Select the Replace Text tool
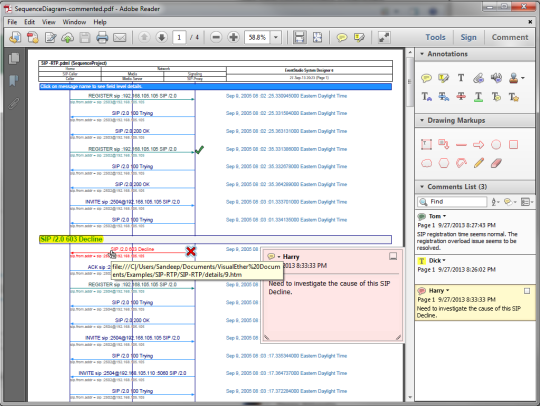Image resolution: width=540 pixels, height=406 pixels. (444, 97)
